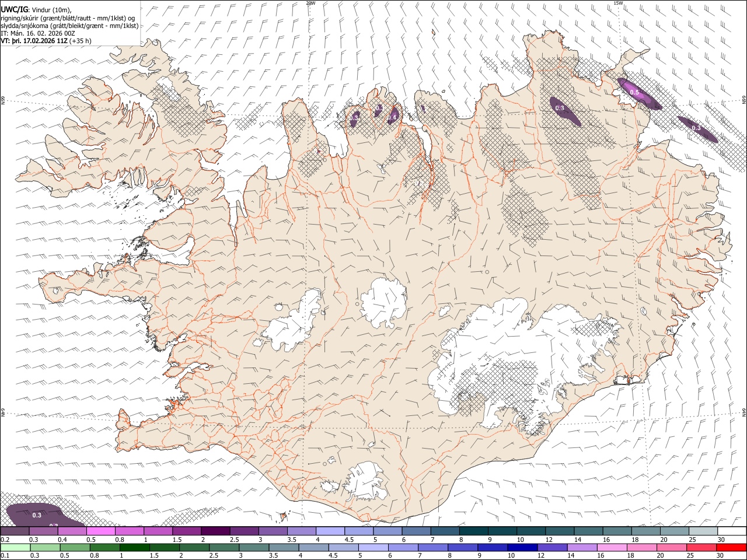Pick the darkest purple 2–2.5 swatch in the upper scale
This screenshot has height=560, width=747.
point(215,531)
